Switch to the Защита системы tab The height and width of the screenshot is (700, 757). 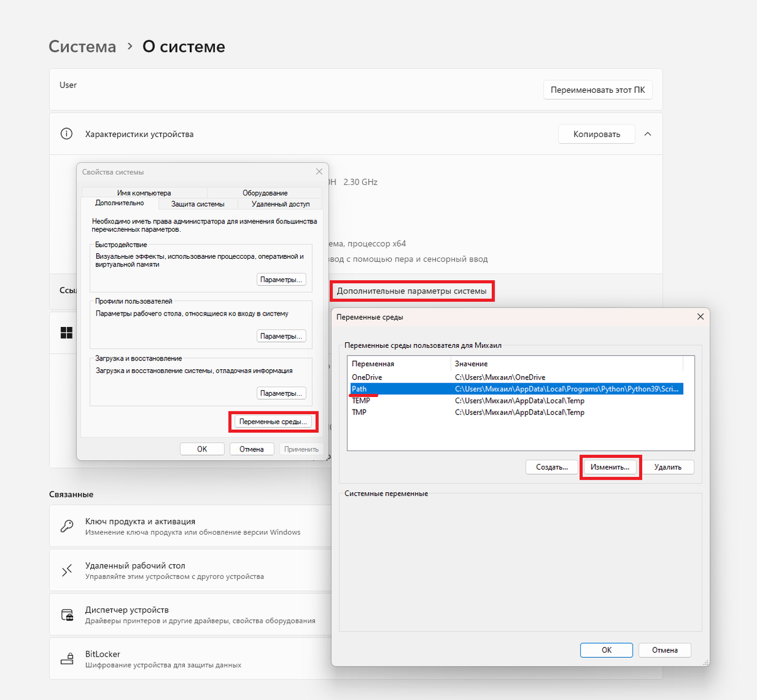(198, 204)
